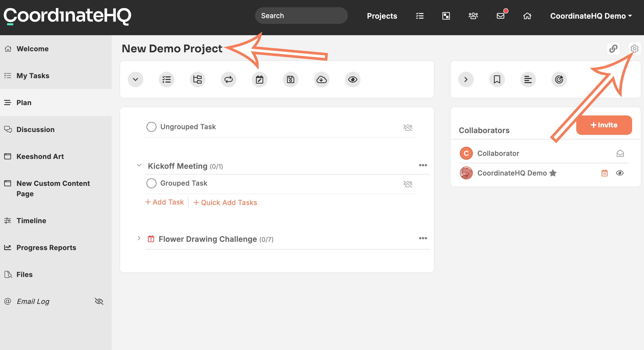644x350 pixels.
Task: Open the Grouped Task name
Action: pos(184,183)
